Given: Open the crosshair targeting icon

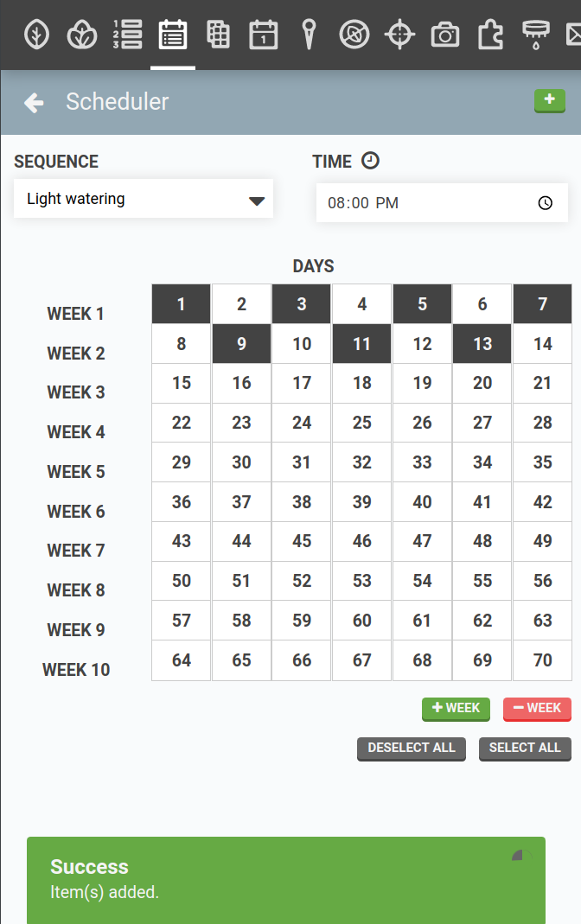Looking at the screenshot, I should pyautogui.click(x=399, y=35).
